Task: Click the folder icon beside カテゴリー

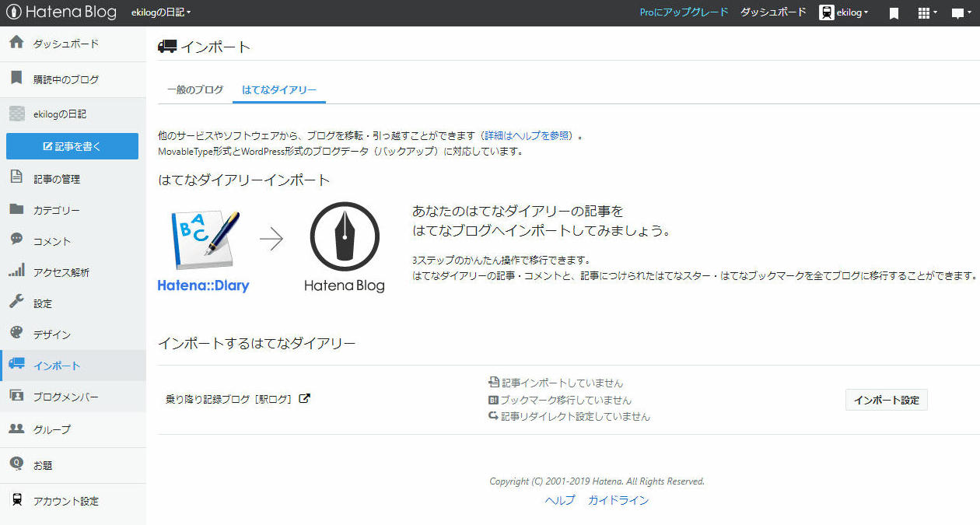Action: pyautogui.click(x=16, y=209)
